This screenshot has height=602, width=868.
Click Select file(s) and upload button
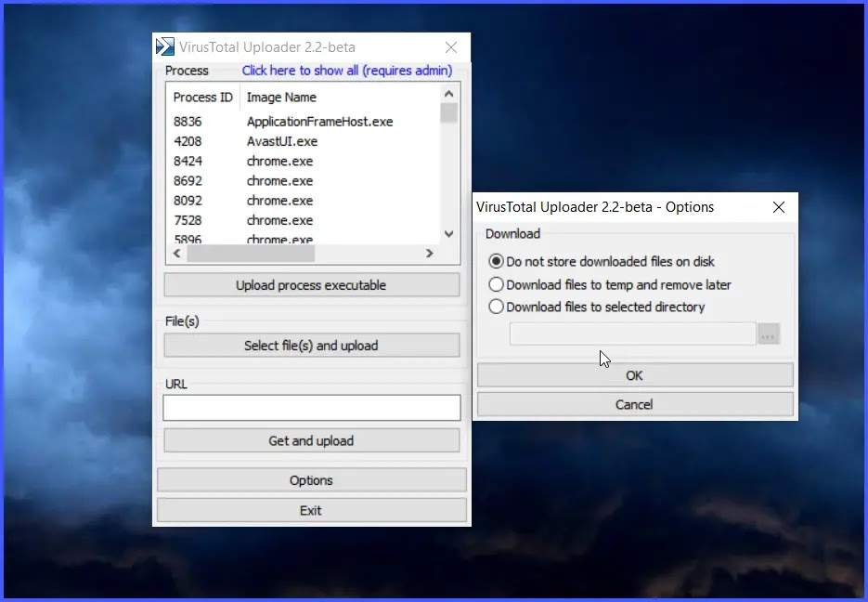point(312,346)
